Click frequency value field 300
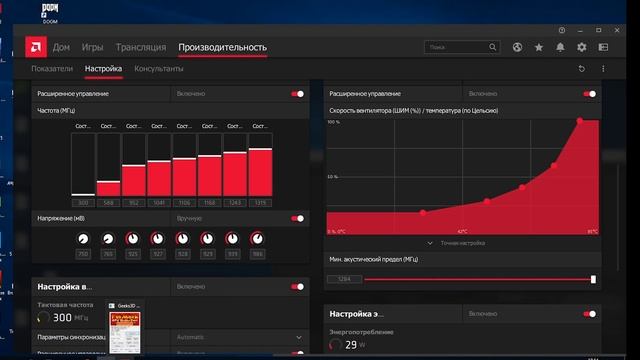The image size is (640, 360). point(83,203)
